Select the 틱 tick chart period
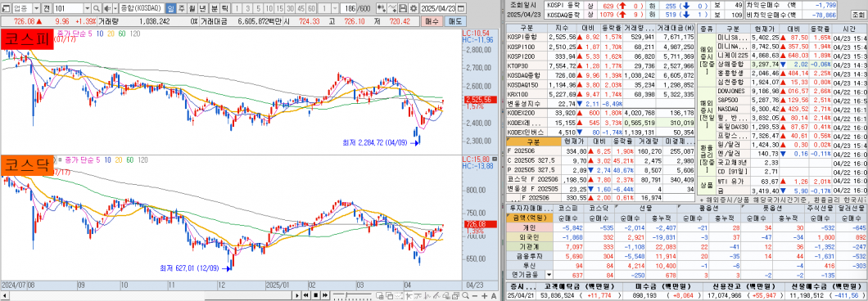Screen dimensions: 868x301 coord(224,8)
